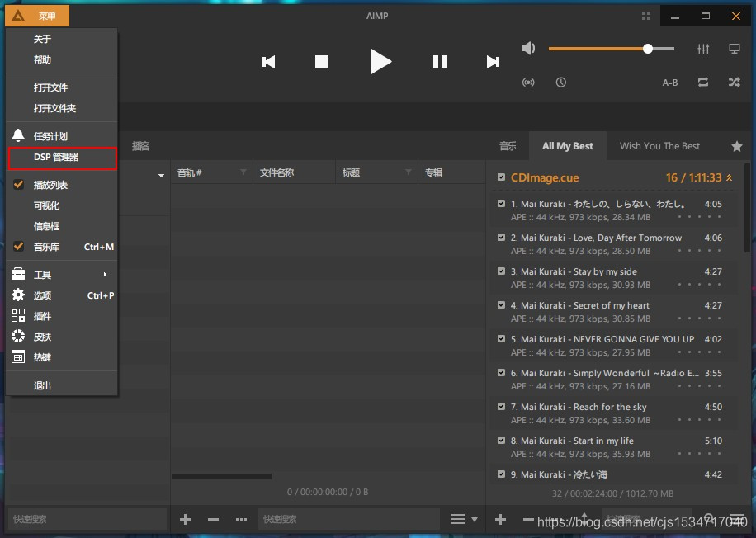Select track 9 冷たい海

(615, 474)
